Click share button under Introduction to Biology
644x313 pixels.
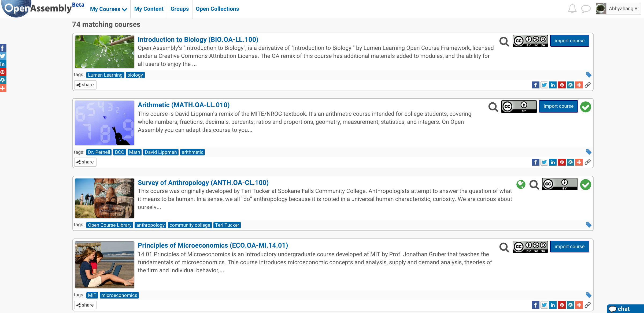click(x=85, y=85)
